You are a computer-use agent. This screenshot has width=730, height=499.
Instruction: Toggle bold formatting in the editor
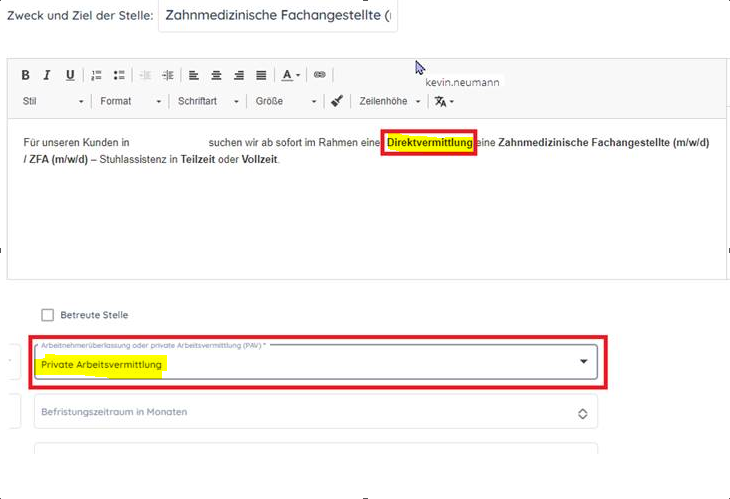pos(26,75)
